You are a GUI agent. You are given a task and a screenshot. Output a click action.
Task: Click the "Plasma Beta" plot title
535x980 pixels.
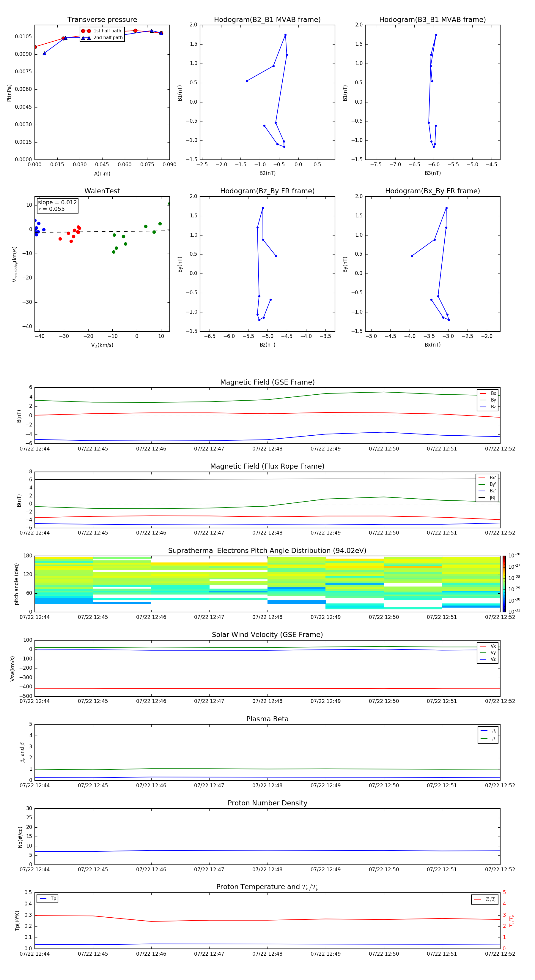[267, 719]
